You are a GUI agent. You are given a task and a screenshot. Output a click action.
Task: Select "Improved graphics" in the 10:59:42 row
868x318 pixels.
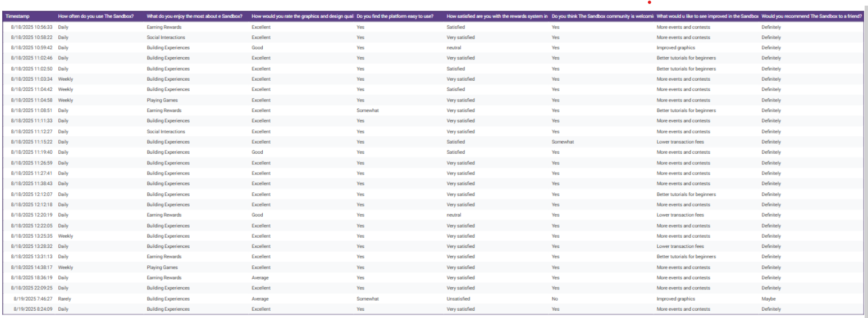coord(675,48)
